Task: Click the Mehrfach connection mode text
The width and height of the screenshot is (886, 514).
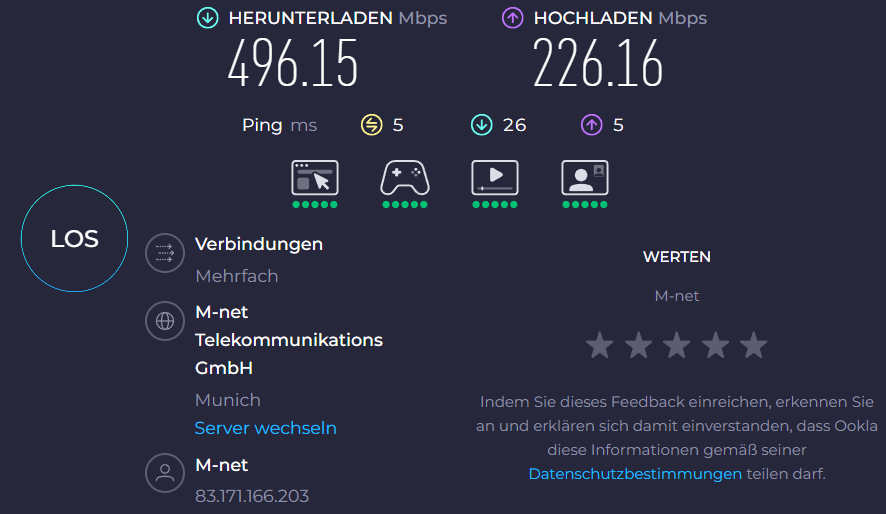Action: click(237, 276)
